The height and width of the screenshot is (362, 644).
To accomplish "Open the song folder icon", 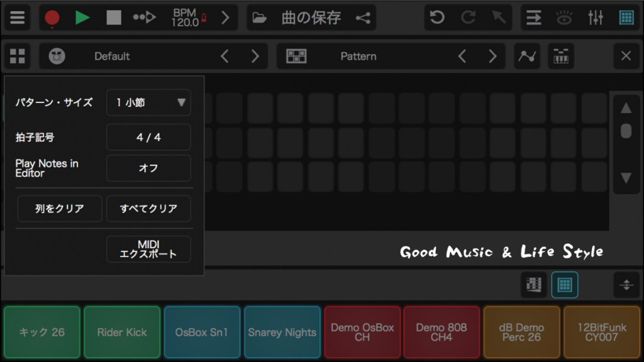I will coord(259,18).
